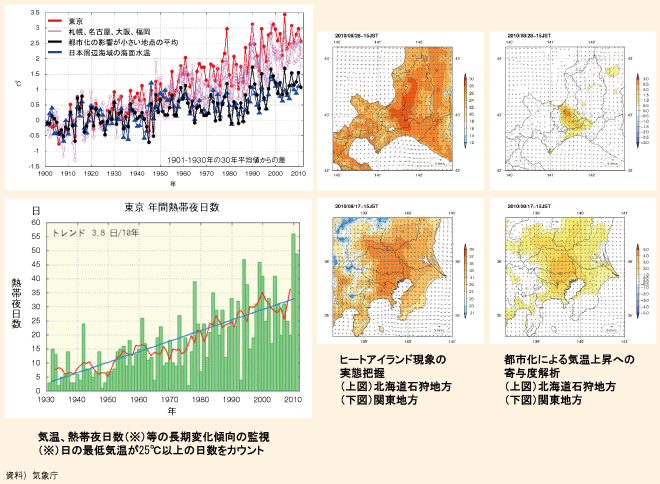Viewport: 660px width, 484px height.
Task: Click the color scale of Ishikari temperature map
Action: click(x=467, y=111)
